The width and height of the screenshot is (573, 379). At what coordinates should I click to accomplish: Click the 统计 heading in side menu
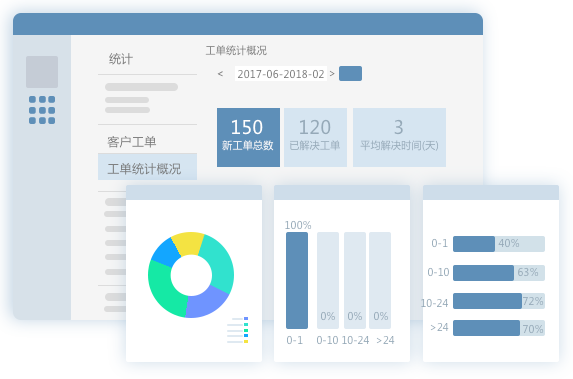[x=121, y=59]
